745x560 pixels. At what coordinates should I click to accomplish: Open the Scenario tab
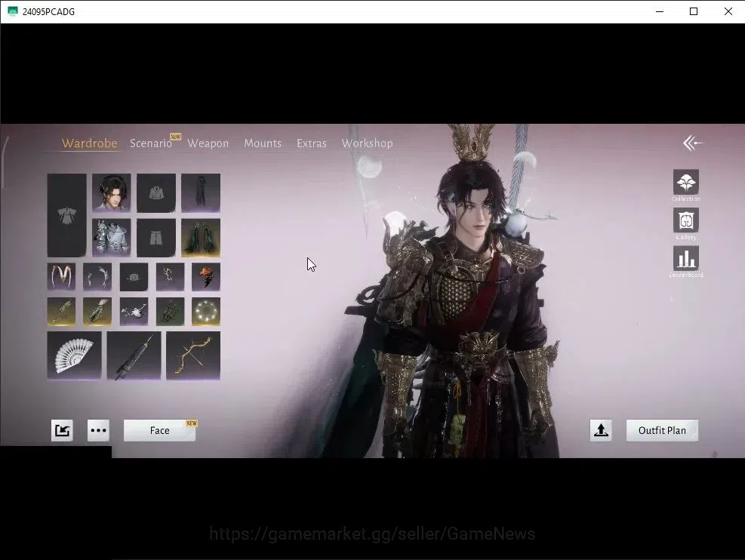click(x=151, y=143)
